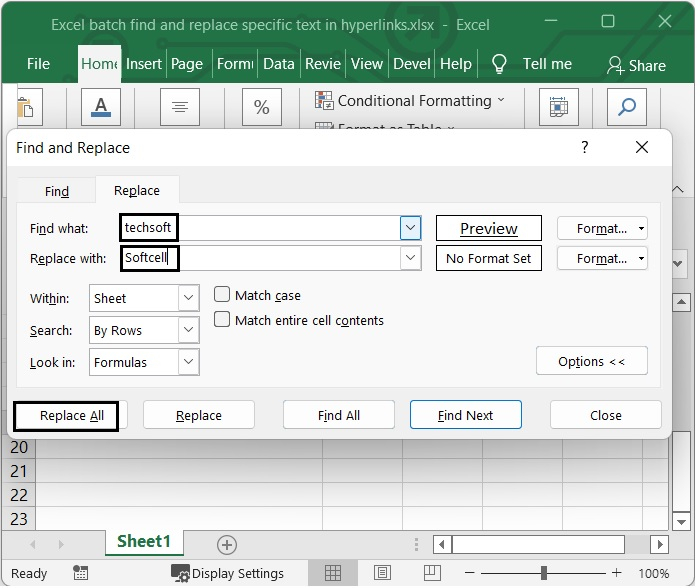The width and height of the screenshot is (700, 588).
Task: Tick Match entire cell contents
Action: click(x=223, y=320)
